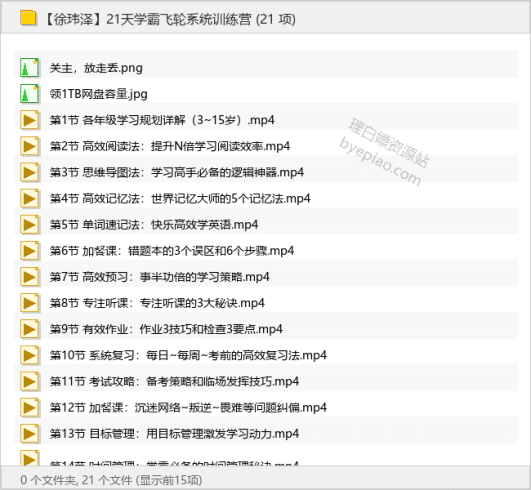531x490 pixels.
Task: Click the image icon beside 领1TB网盘容量.jpg
Action: click(29, 93)
